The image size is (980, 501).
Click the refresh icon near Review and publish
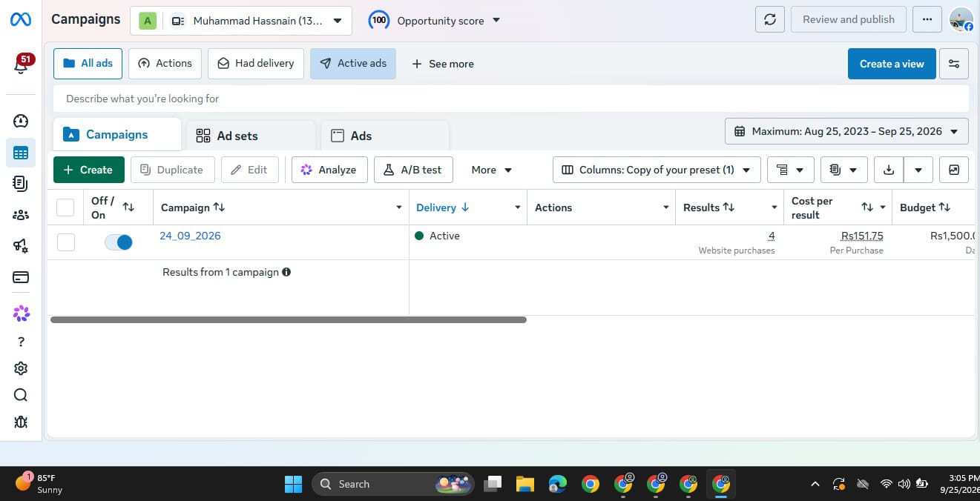[x=770, y=20]
